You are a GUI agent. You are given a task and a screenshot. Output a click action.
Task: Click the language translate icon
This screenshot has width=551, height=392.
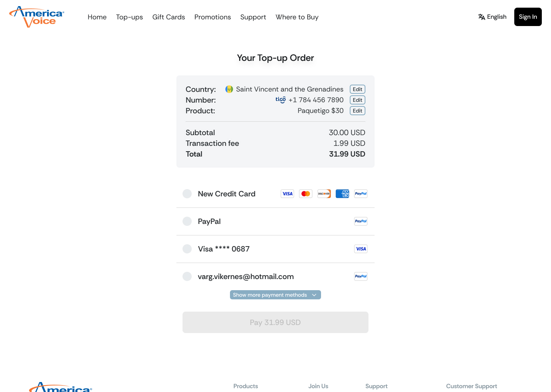(x=482, y=17)
